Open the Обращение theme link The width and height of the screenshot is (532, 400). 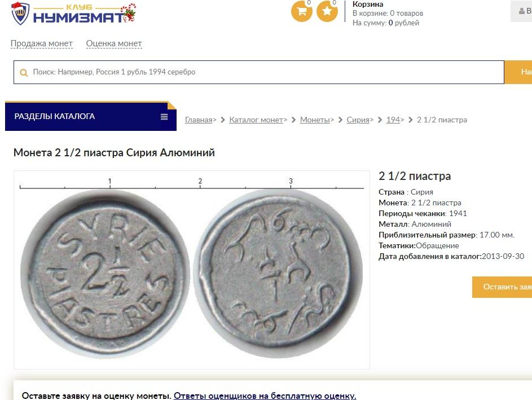(x=437, y=245)
